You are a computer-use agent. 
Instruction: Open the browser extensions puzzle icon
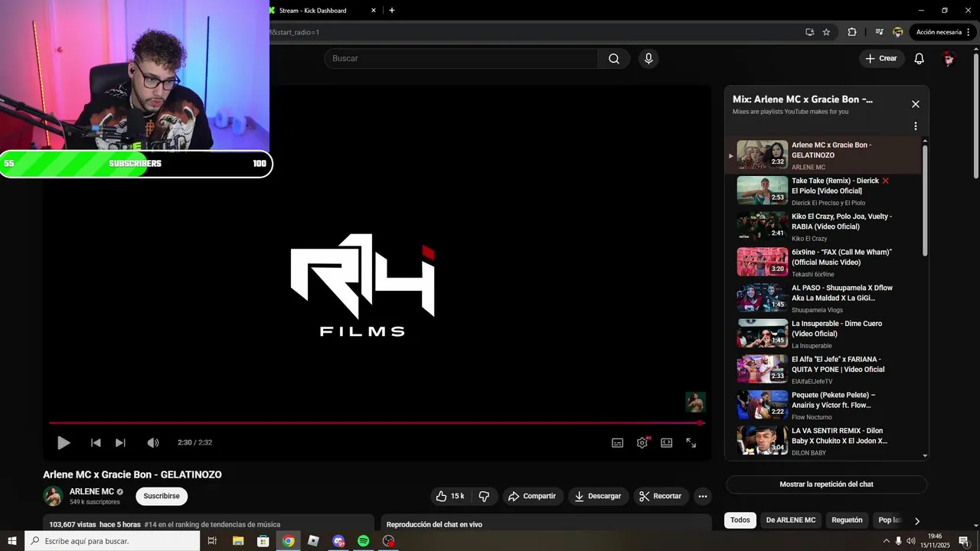tap(852, 32)
